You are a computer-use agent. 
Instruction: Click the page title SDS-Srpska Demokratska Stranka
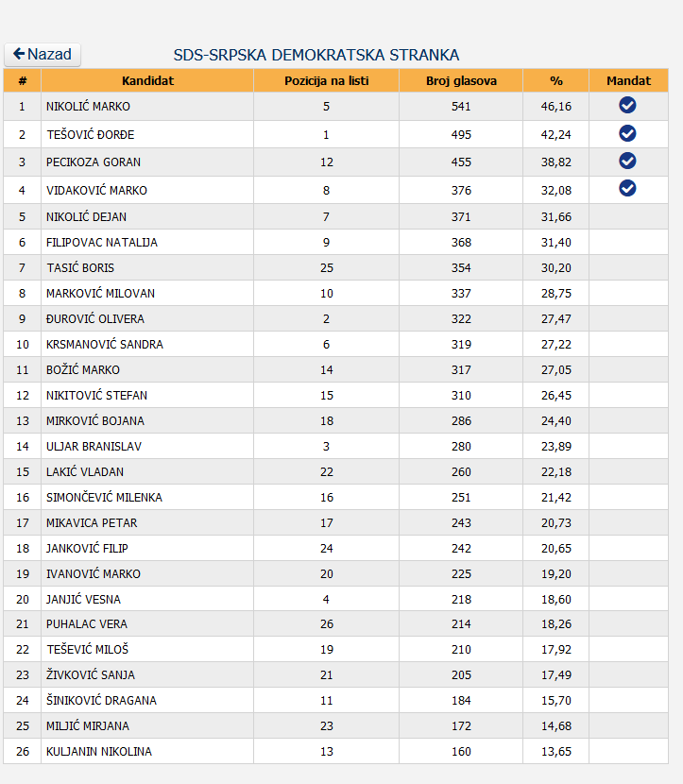pyautogui.click(x=316, y=55)
